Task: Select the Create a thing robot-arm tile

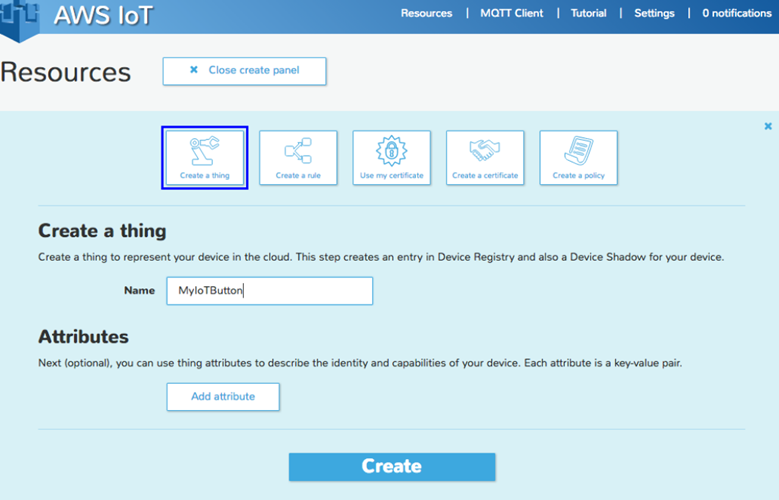Action: (204, 157)
